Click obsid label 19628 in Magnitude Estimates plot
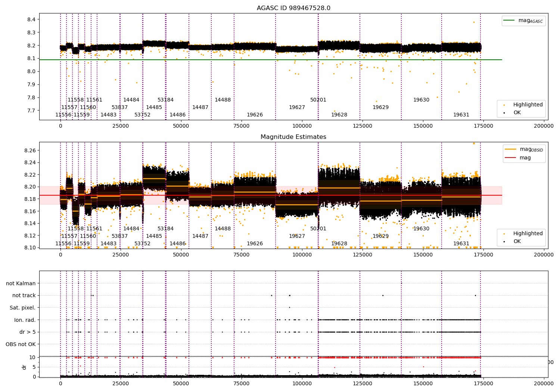Image resolution: width=560 pixels, height=392 pixels. pyautogui.click(x=339, y=243)
